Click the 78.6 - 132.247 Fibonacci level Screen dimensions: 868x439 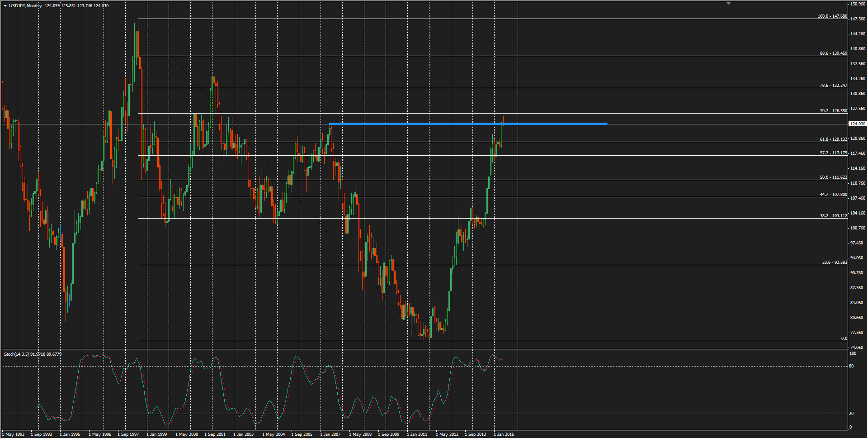click(x=833, y=86)
